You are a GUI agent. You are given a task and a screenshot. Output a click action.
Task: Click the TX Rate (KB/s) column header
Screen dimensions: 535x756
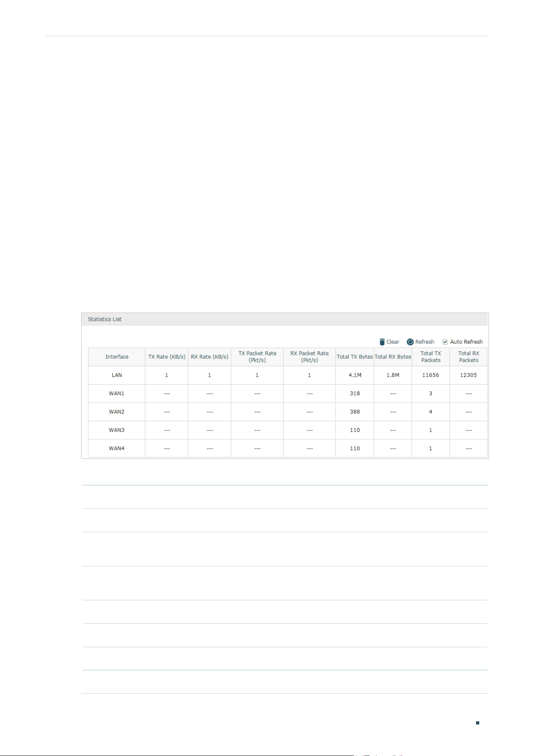point(166,357)
